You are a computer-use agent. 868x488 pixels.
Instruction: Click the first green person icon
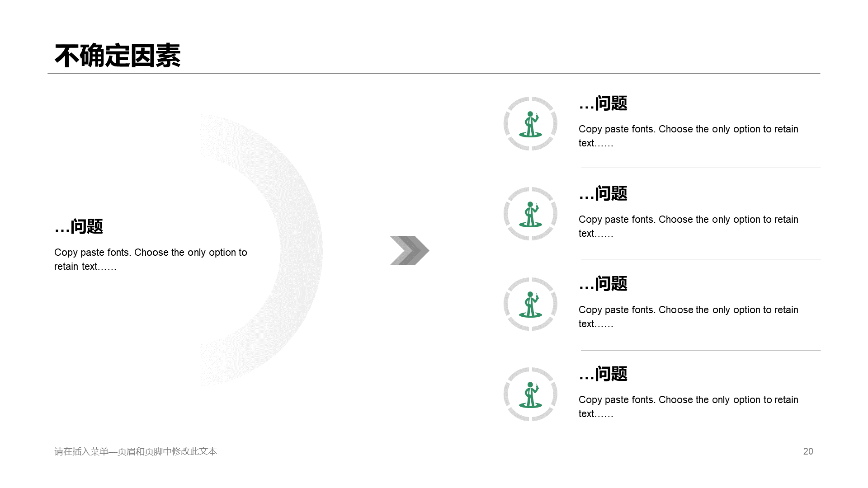pyautogui.click(x=530, y=124)
